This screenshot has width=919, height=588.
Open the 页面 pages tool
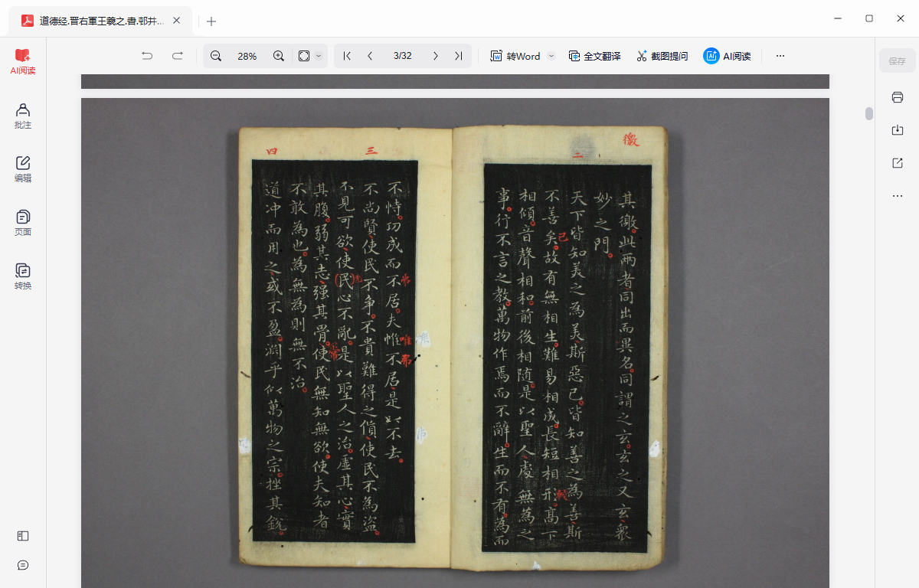click(23, 223)
